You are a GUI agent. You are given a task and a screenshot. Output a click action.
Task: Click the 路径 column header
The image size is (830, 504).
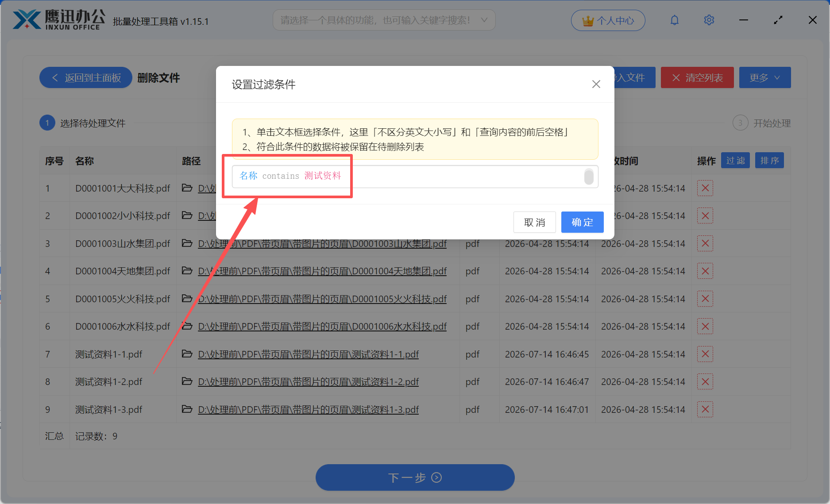pos(191,161)
